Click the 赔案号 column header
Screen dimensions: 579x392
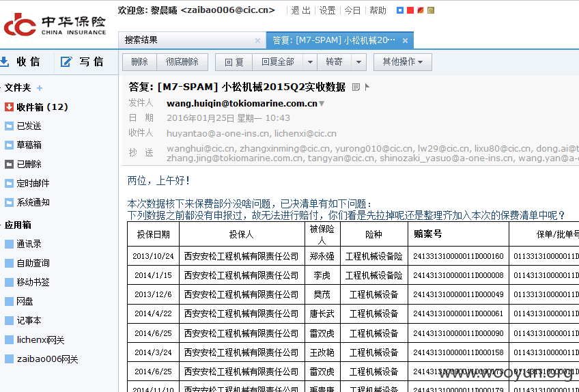[x=458, y=234]
